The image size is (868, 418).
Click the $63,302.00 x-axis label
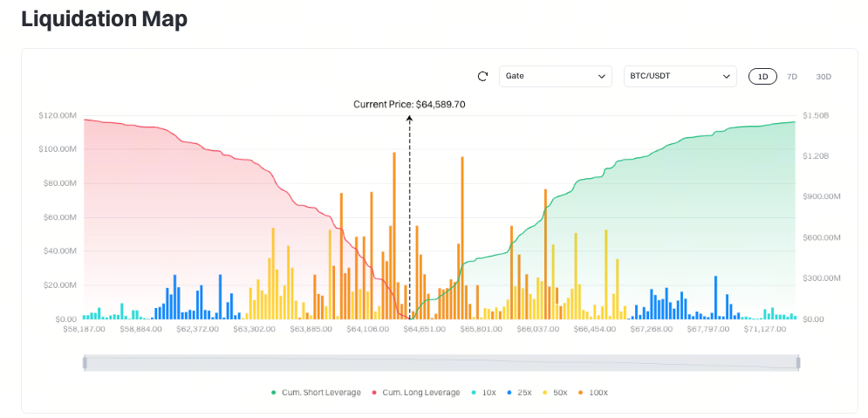pyautogui.click(x=256, y=329)
